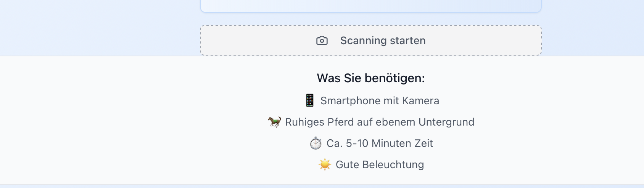
Task: Click the stopwatch emoji icon
Action: point(316,143)
